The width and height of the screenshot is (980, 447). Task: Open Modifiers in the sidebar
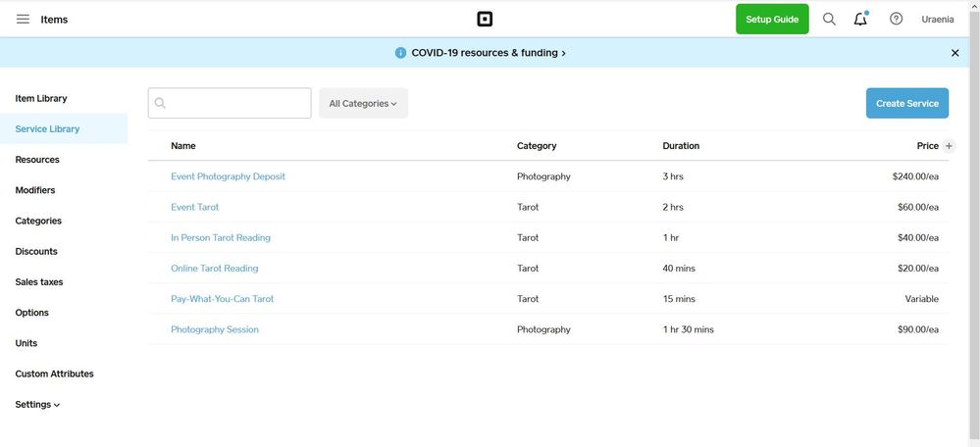(x=35, y=190)
